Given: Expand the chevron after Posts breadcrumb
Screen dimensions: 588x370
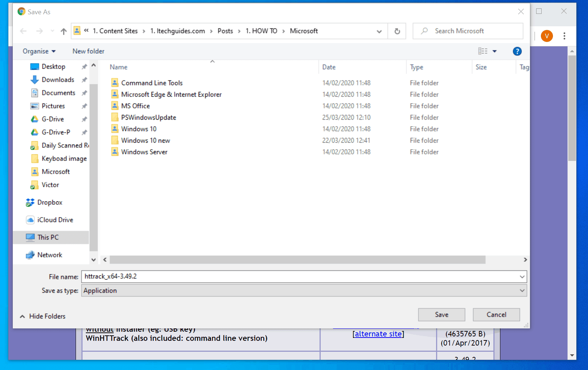Looking at the screenshot, I should tap(239, 31).
